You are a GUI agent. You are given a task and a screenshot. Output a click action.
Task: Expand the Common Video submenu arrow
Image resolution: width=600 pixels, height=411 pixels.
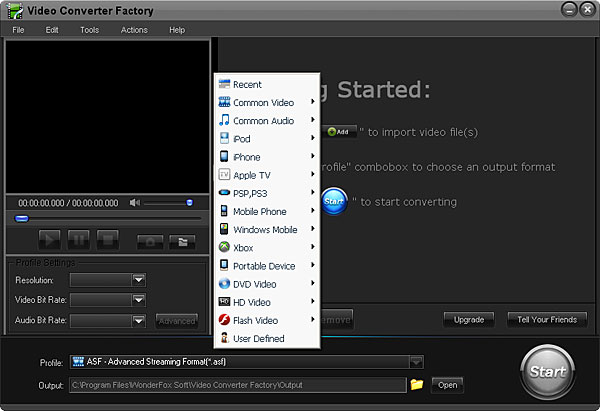313,102
